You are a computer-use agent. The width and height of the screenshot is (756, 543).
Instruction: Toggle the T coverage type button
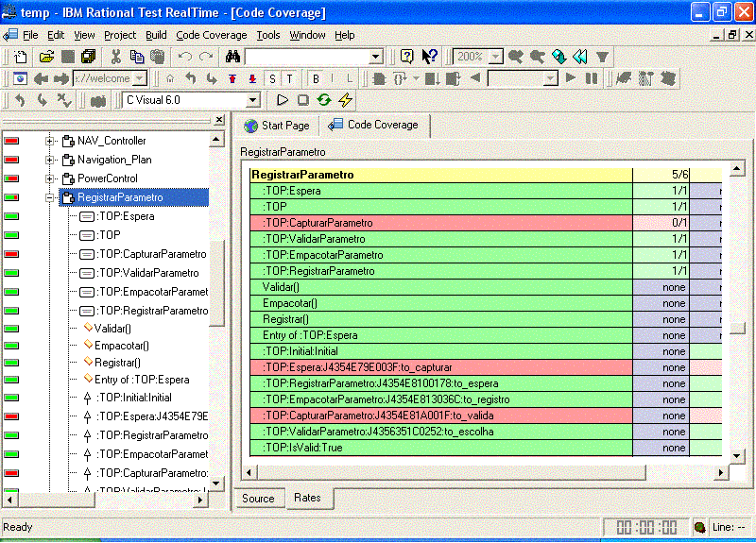tap(289, 79)
